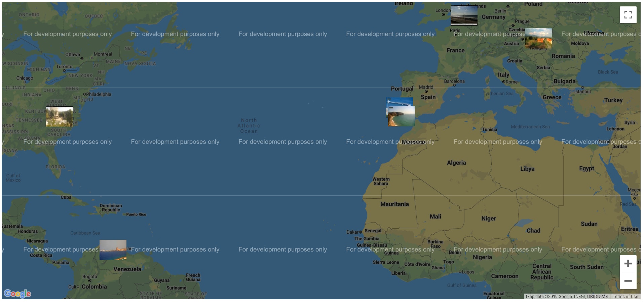Open photo thumbnail north of Venezuela

[x=113, y=249]
